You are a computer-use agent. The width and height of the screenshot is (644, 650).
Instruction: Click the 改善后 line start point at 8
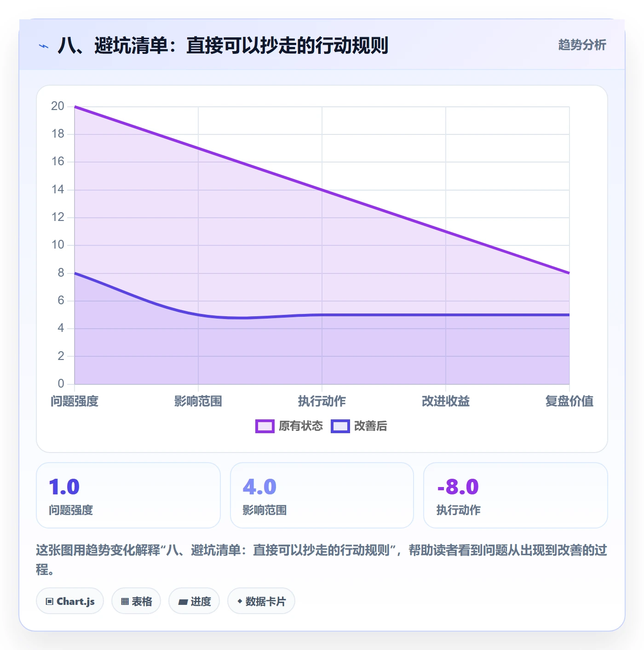coord(75,273)
